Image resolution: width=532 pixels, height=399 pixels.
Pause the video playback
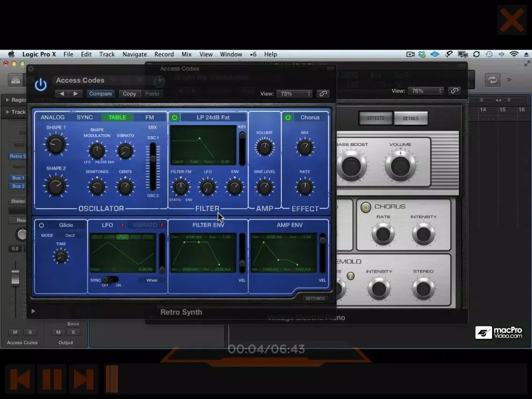(x=52, y=379)
